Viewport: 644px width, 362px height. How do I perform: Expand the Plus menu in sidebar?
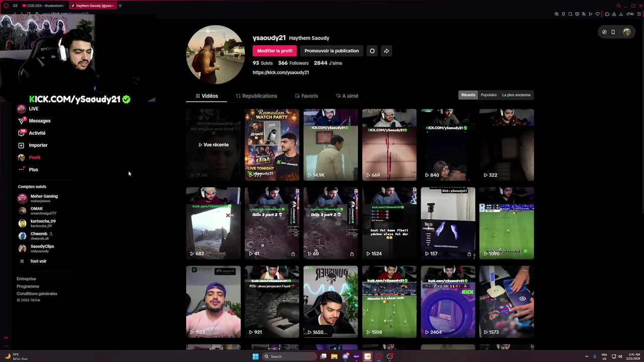click(28, 169)
